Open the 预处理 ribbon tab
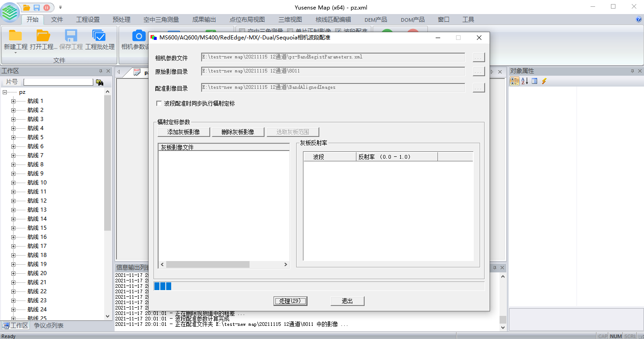This screenshot has height=339, width=644. click(x=121, y=19)
